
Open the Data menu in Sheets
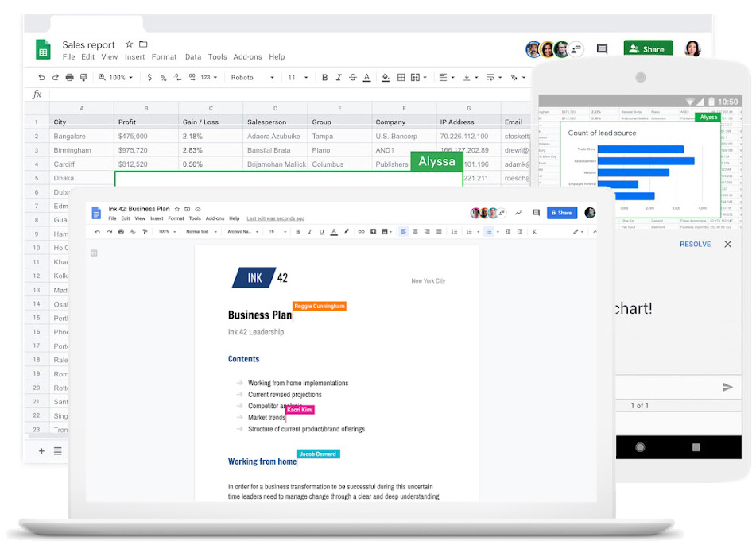click(193, 57)
